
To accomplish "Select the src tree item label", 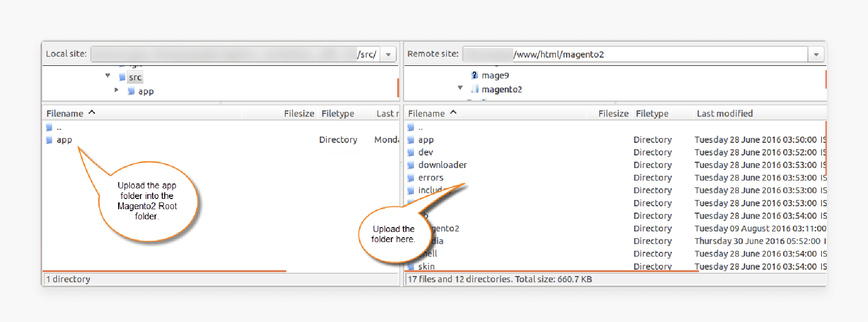I will (135, 77).
